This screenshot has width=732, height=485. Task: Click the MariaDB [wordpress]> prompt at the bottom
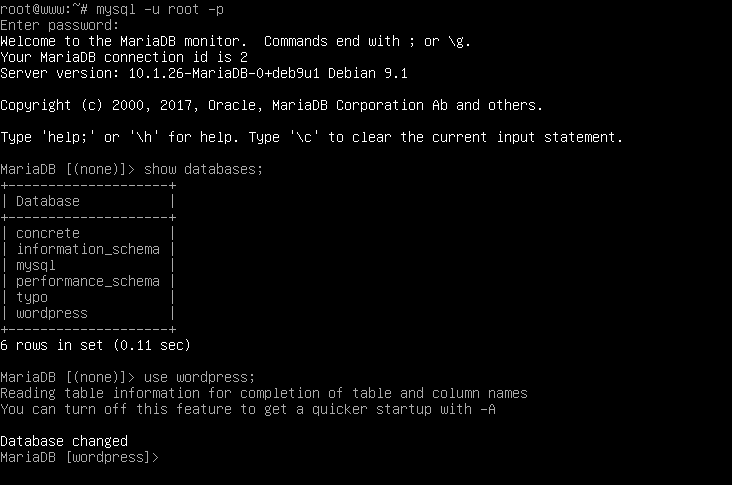coord(80,457)
